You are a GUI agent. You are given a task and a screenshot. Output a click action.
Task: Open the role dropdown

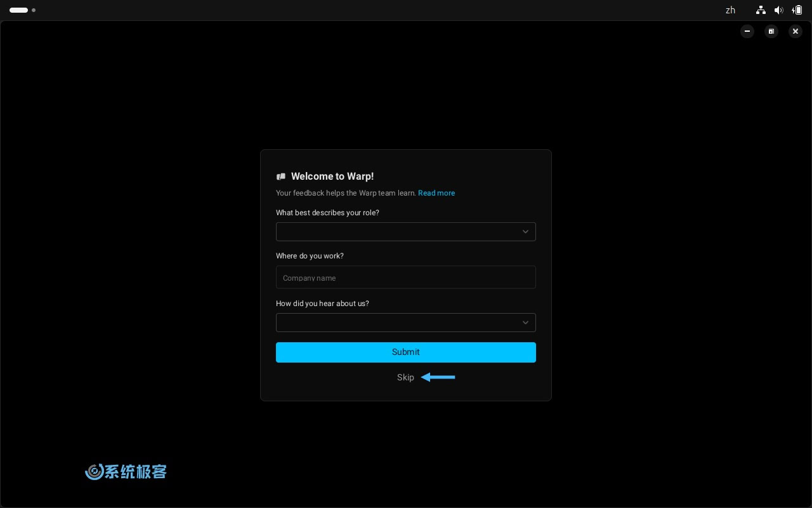tap(406, 232)
